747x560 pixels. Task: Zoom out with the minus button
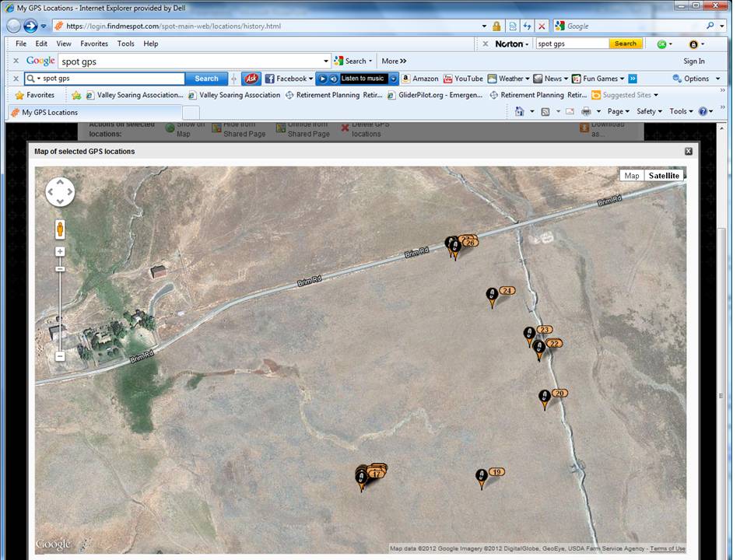tap(60, 356)
